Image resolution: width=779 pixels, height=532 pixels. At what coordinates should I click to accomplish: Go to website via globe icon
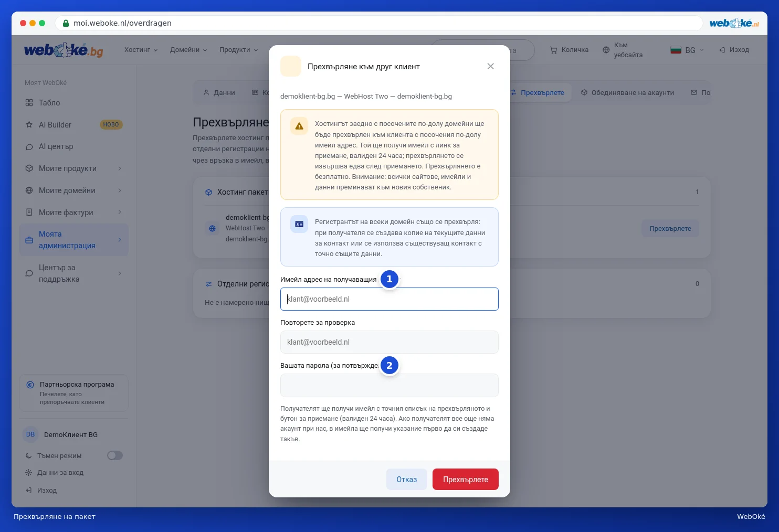tap(606, 50)
